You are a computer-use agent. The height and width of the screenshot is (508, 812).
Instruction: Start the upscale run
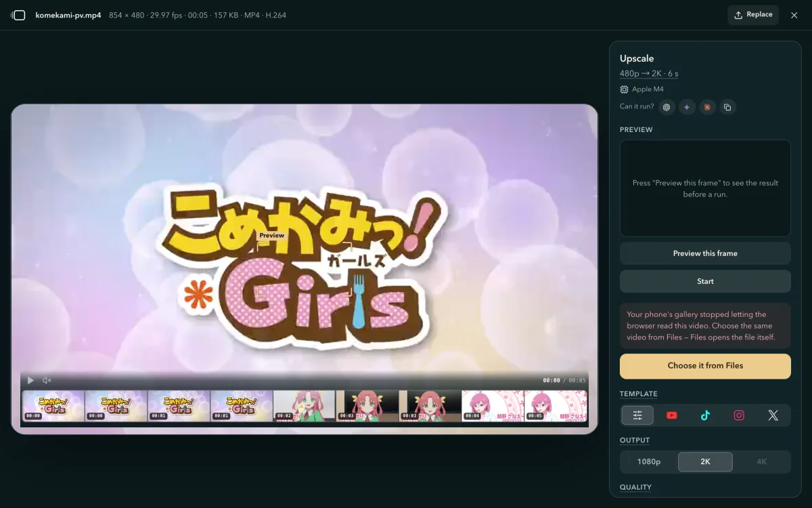pyautogui.click(x=705, y=281)
